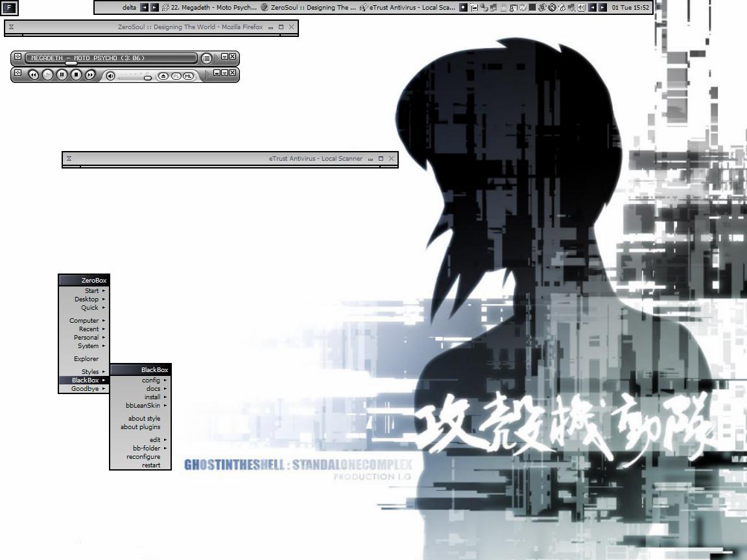747x560 pixels.
Task: Click the Megadeth - Moto Psycho song title display
Action: pyautogui.click(x=111, y=58)
